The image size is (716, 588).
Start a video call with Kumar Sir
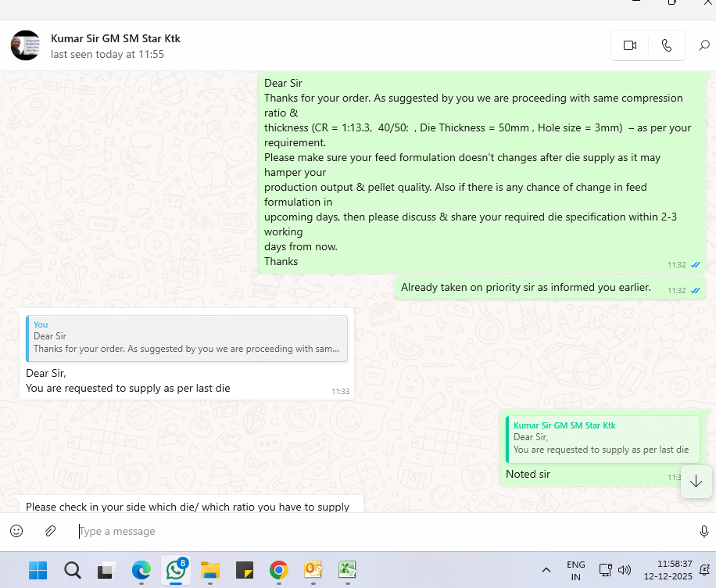(x=629, y=45)
